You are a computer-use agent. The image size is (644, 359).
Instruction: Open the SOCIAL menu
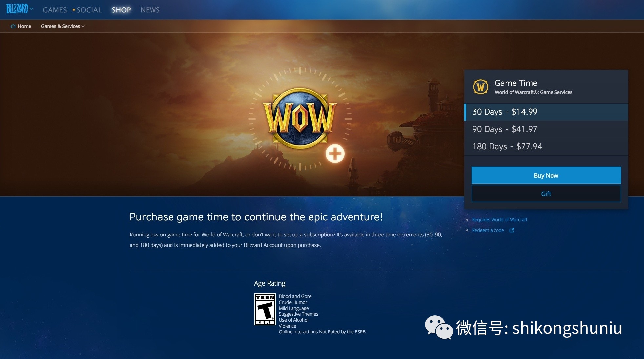(89, 10)
